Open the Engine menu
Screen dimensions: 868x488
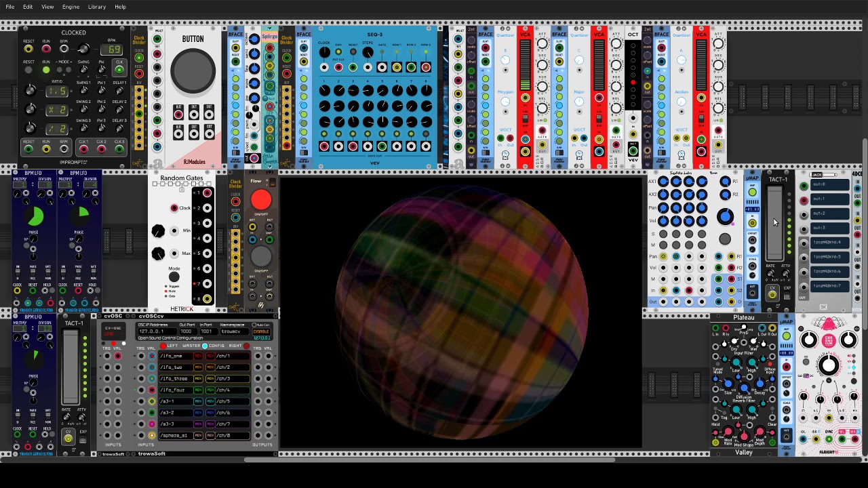[x=71, y=7]
